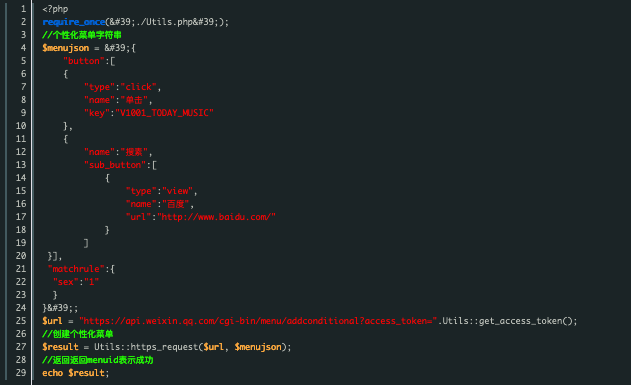Viewport: 631px width, 385px height.
Task: Click the $menujson variable on line 4
Action: pos(66,48)
